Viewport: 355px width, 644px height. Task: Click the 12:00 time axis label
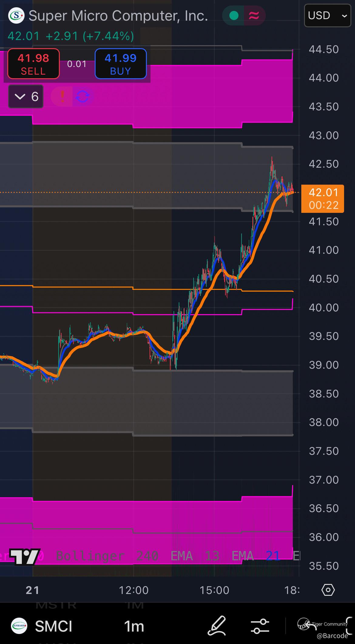pyautogui.click(x=134, y=590)
